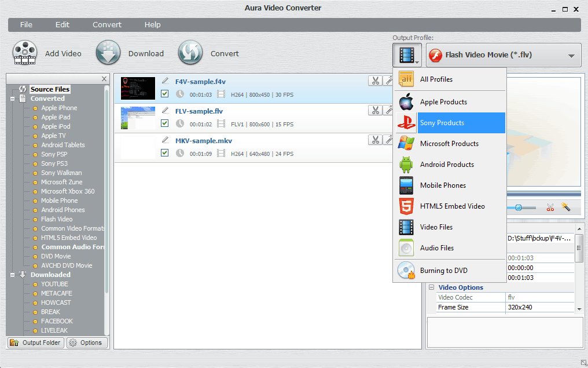This screenshot has width=588, height=368.
Task: Select Burning to DVD profile entry
Action: [450, 271]
